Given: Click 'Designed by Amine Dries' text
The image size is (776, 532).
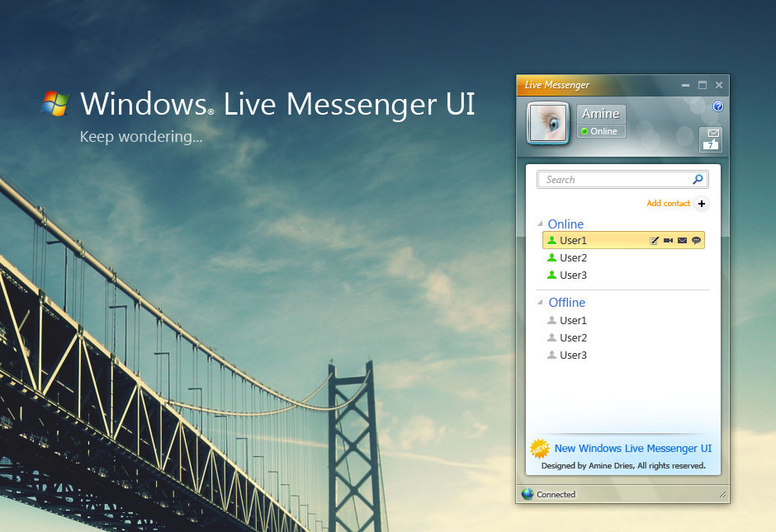Looking at the screenshot, I should [x=587, y=466].
